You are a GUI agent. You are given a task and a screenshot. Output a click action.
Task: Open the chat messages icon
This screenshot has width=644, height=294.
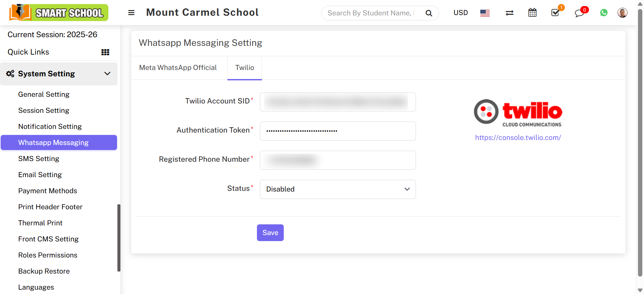(x=579, y=13)
